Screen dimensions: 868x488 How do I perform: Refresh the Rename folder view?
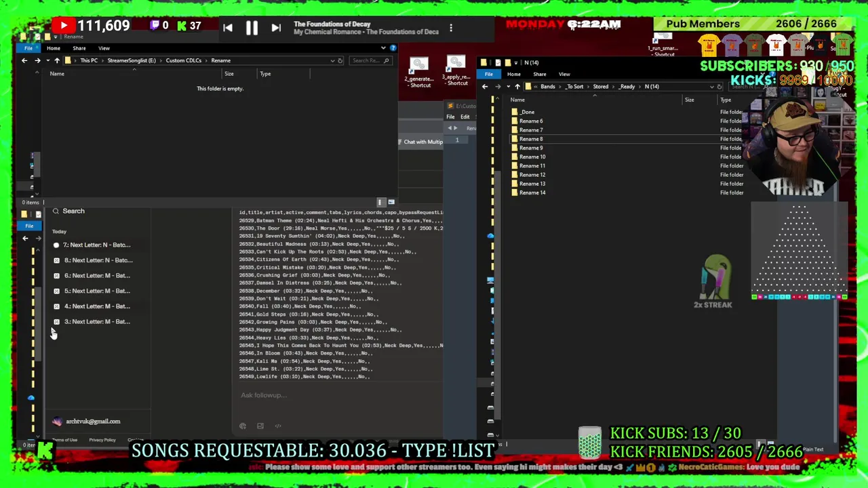(340, 60)
